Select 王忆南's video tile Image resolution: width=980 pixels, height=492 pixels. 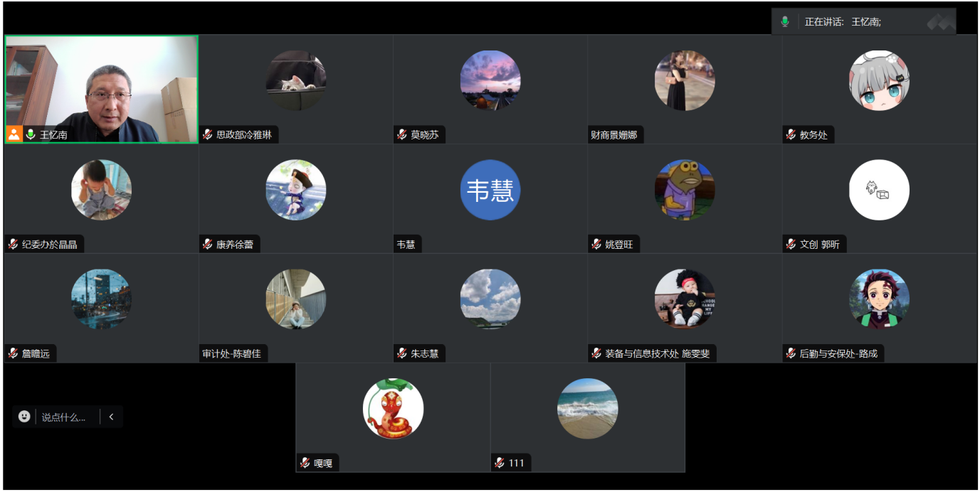pos(101,89)
